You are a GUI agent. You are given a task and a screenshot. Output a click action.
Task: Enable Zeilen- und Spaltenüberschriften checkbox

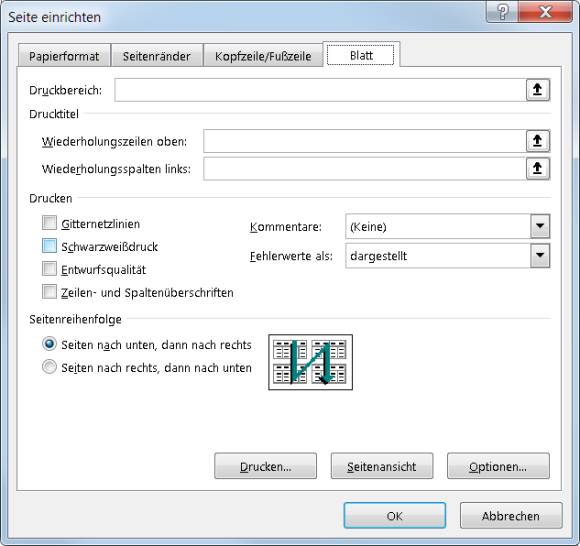pyautogui.click(x=50, y=292)
